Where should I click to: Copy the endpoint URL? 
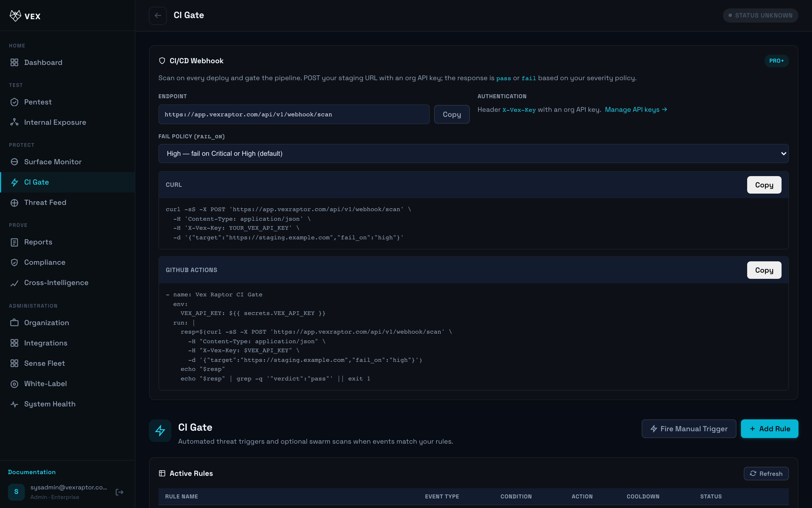tap(452, 114)
